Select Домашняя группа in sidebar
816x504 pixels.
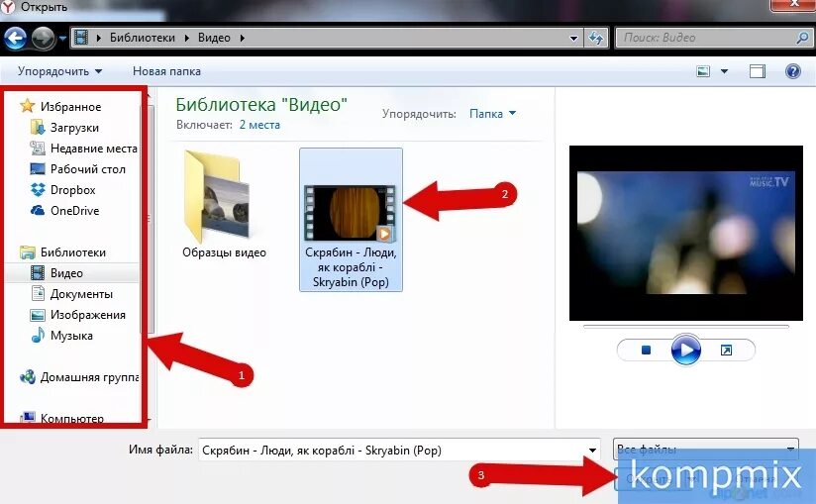click(x=89, y=377)
